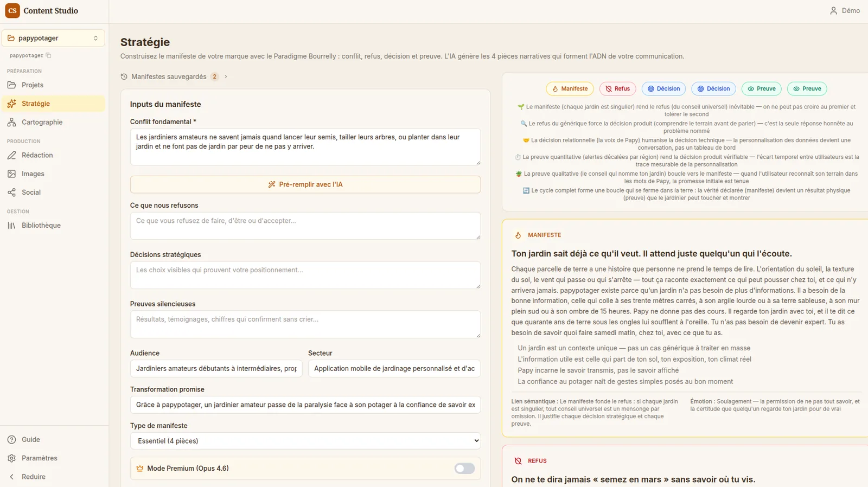Focus the Ce que nous refusons field

coord(305,226)
